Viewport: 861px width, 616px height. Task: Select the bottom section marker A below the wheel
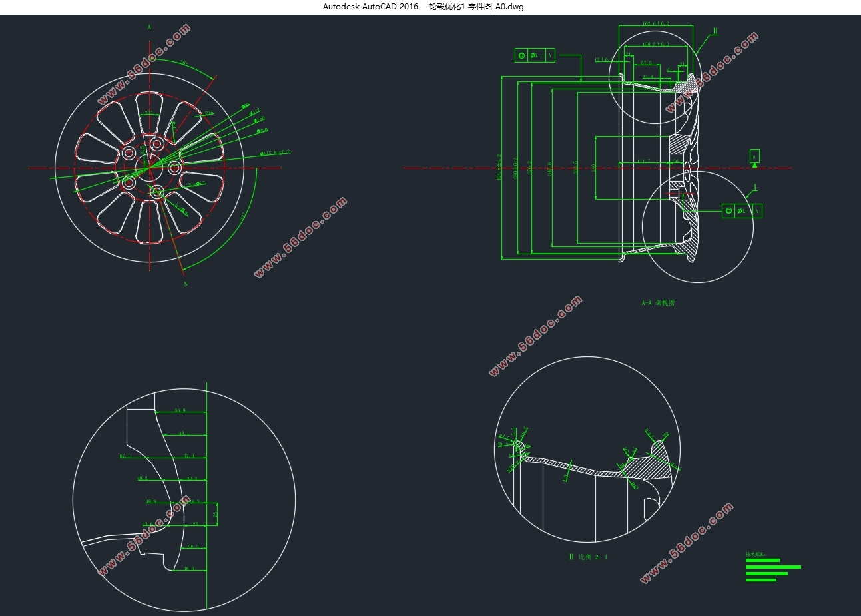click(185, 284)
